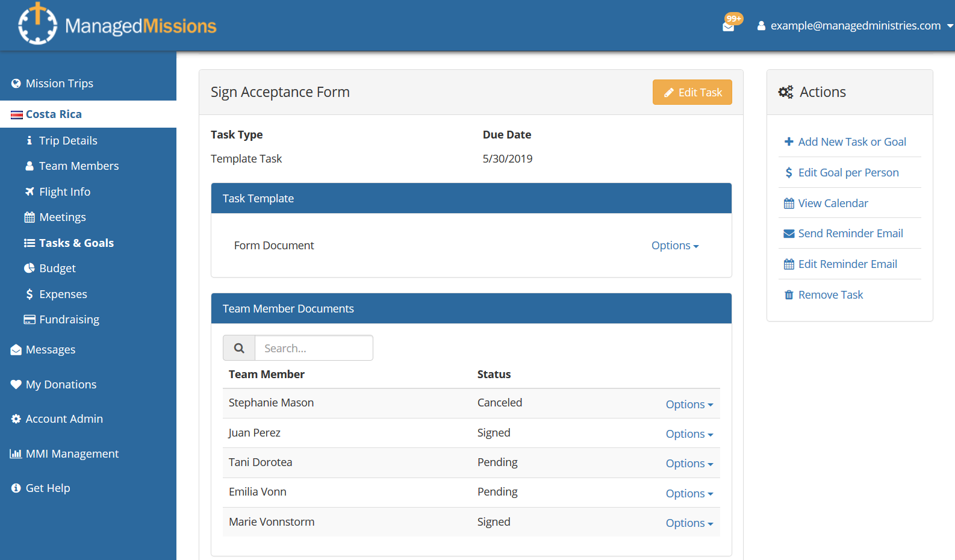Click Remove Task link
This screenshot has width=955, height=560.
coord(831,294)
